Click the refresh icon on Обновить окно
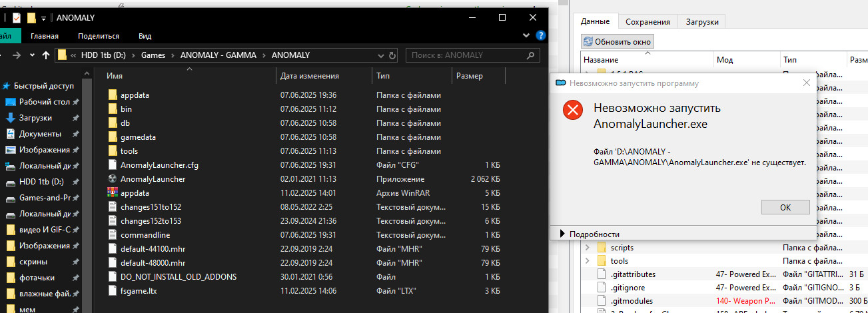This screenshot has height=313, width=868. pos(588,41)
